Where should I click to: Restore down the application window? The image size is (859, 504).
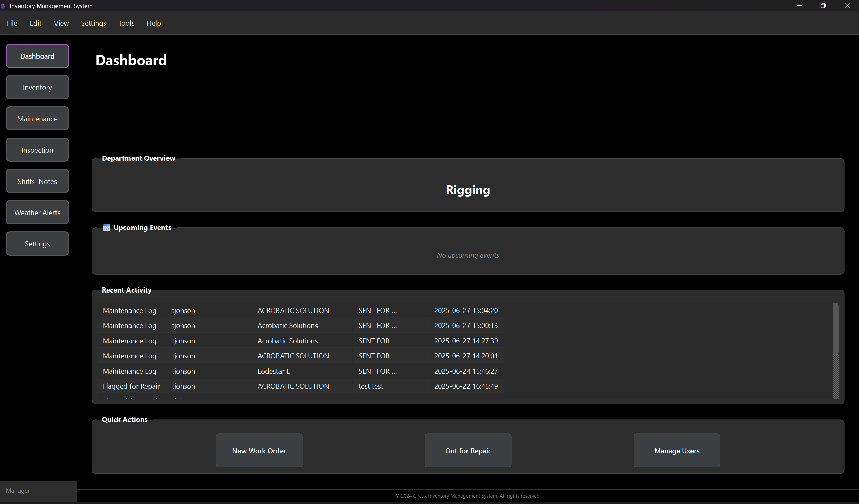pos(823,6)
